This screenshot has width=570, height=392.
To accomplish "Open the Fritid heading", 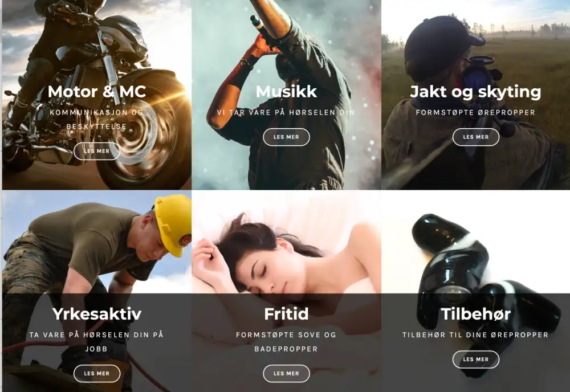I will click(287, 314).
